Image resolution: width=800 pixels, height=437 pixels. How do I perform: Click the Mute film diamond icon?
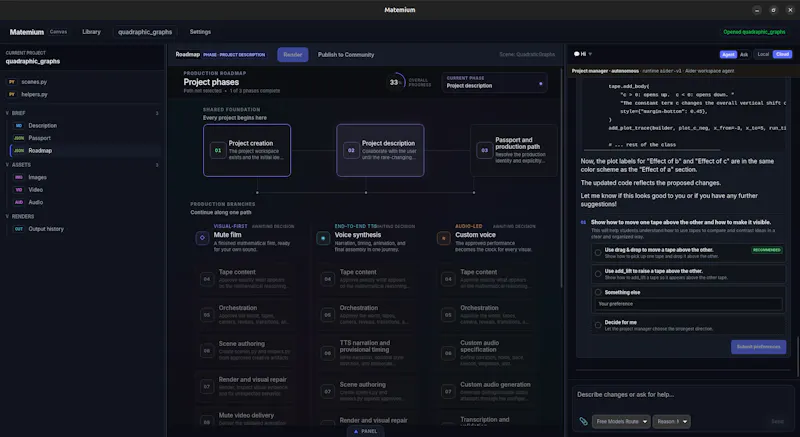tap(203, 238)
